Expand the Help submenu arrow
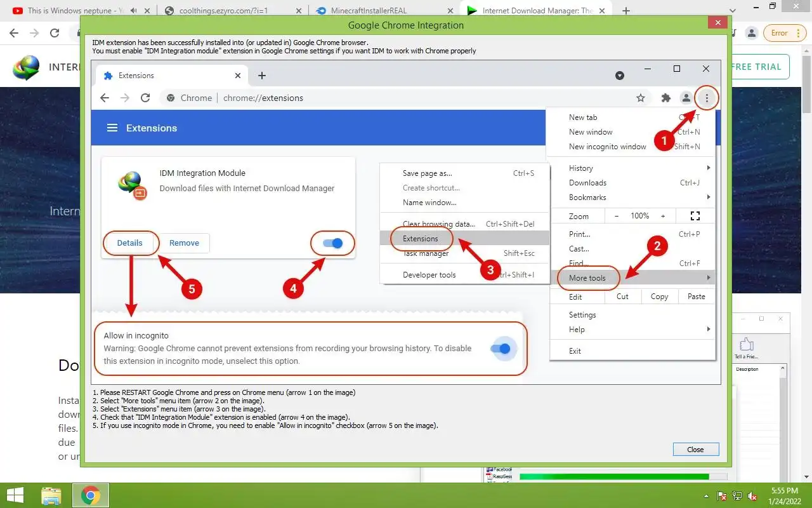Viewport: 812px width, 508px height. click(x=709, y=329)
